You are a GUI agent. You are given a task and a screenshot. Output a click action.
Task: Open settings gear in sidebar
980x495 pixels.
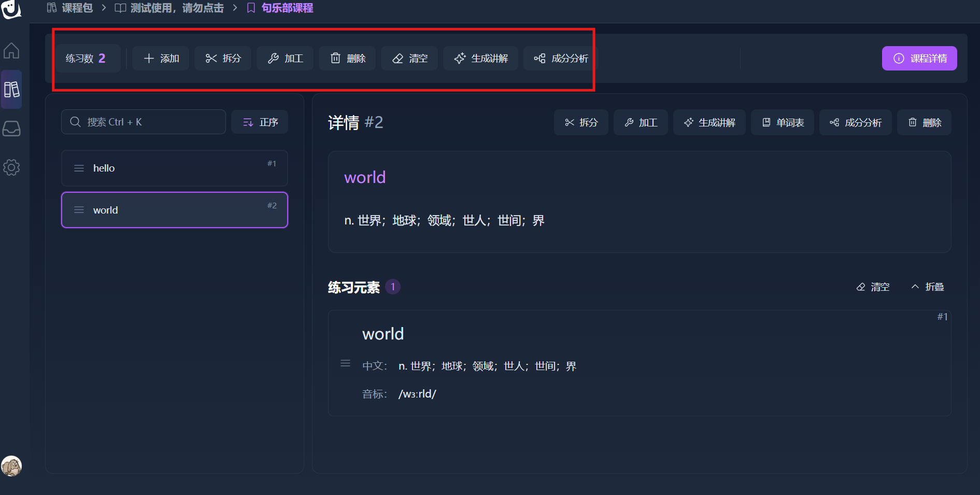click(x=11, y=167)
